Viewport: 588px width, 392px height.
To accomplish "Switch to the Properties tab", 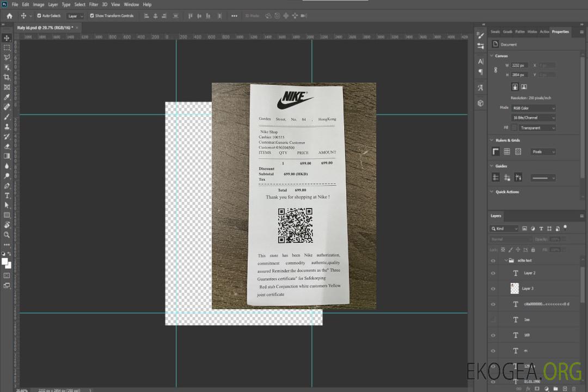I will pyautogui.click(x=560, y=32).
